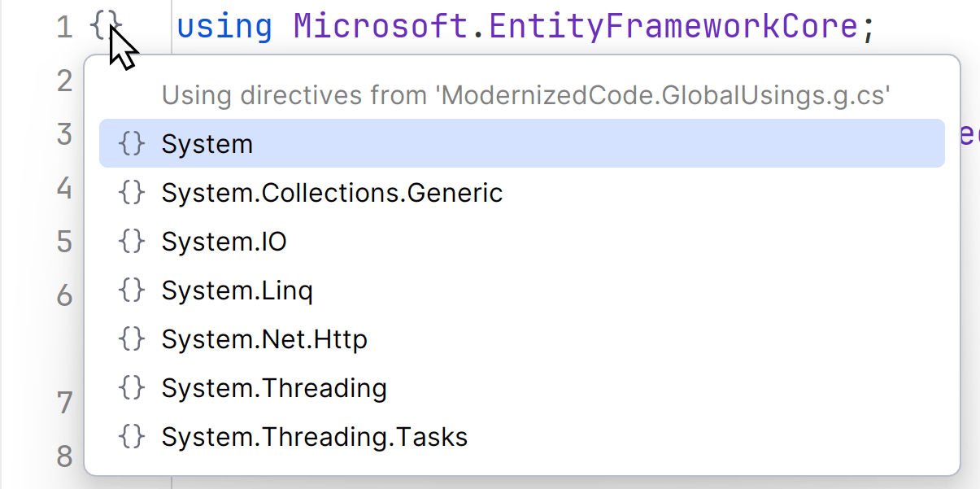Screen dimensions: 980x489
Task: Pick System.Linq in the directives popup
Action: tap(237, 290)
